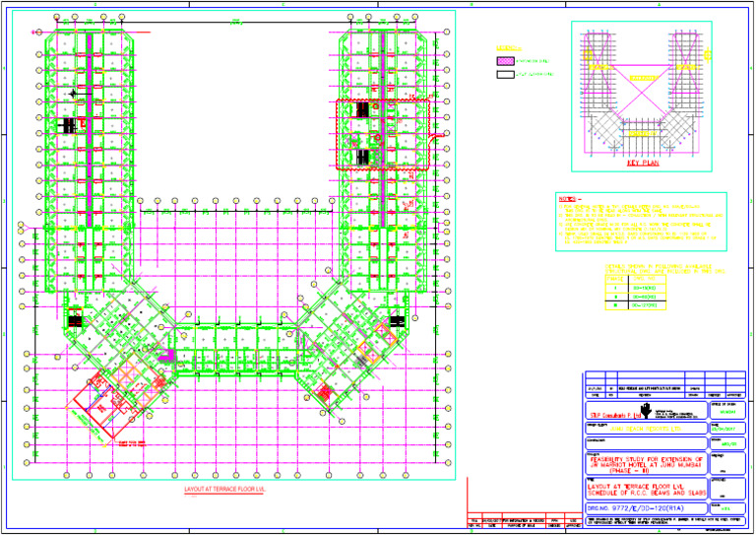Image resolution: width=756 pixels, height=535 pixels.
Task: Click the yellow highlighted label at the key plan centre
Action: 643,78
